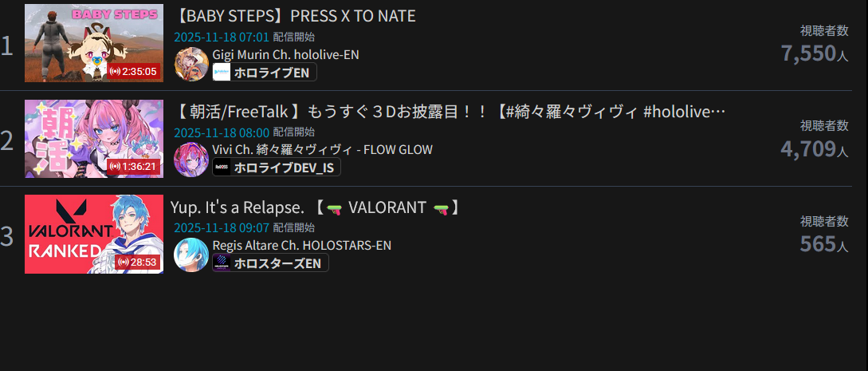The height and width of the screenshot is (371, 868).
Task: Open the VALORANT RANKED stream thumbnail
Action: [94, 235]
